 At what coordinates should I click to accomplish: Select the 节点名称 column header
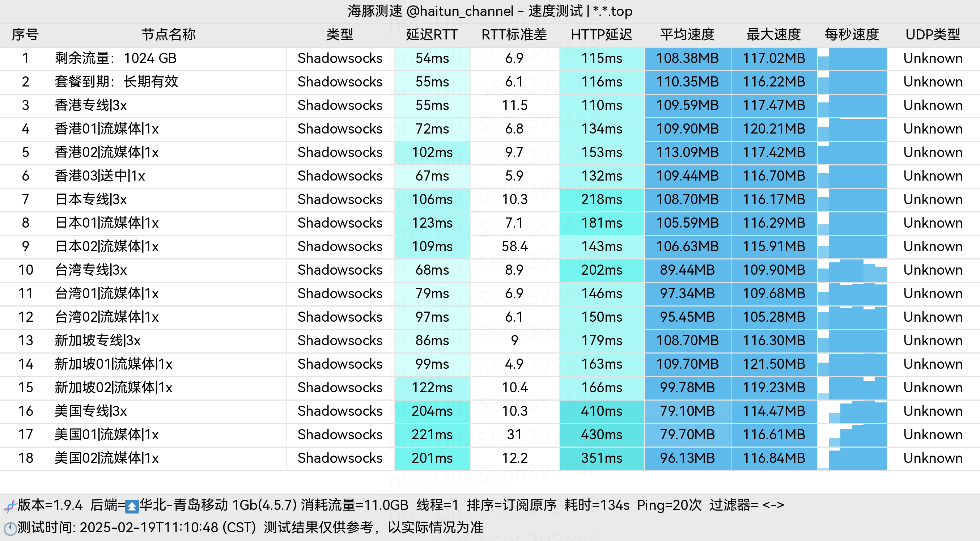click(169, 35)
